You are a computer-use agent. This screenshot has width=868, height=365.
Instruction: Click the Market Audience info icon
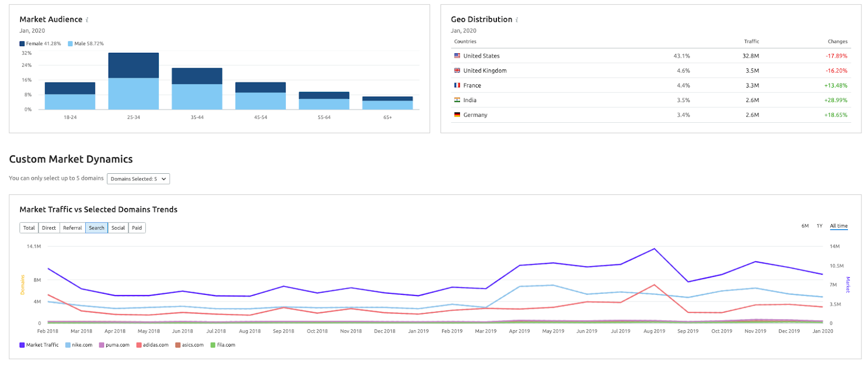click(x=87, y=20)
